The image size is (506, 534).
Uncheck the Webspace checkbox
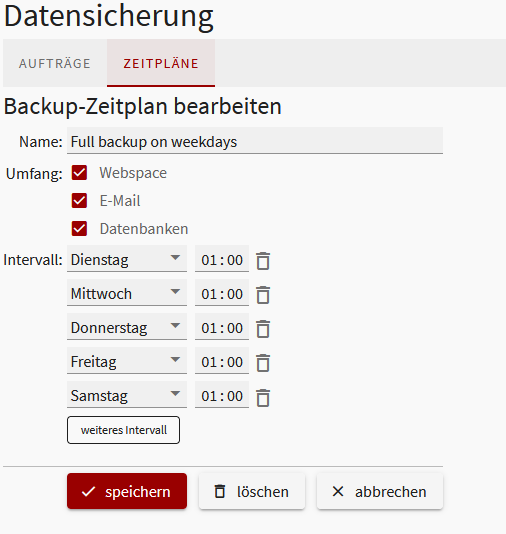(79, 173)
